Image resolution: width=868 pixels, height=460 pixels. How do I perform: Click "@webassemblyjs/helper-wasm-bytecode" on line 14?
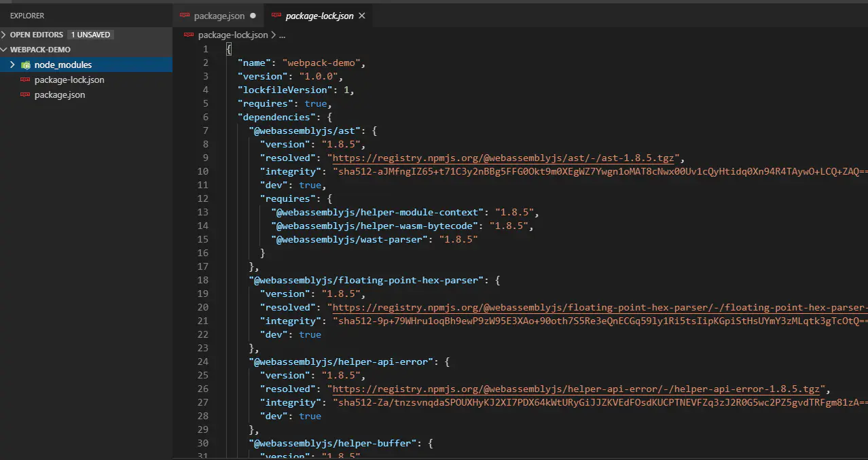click(x=375, y=226)
